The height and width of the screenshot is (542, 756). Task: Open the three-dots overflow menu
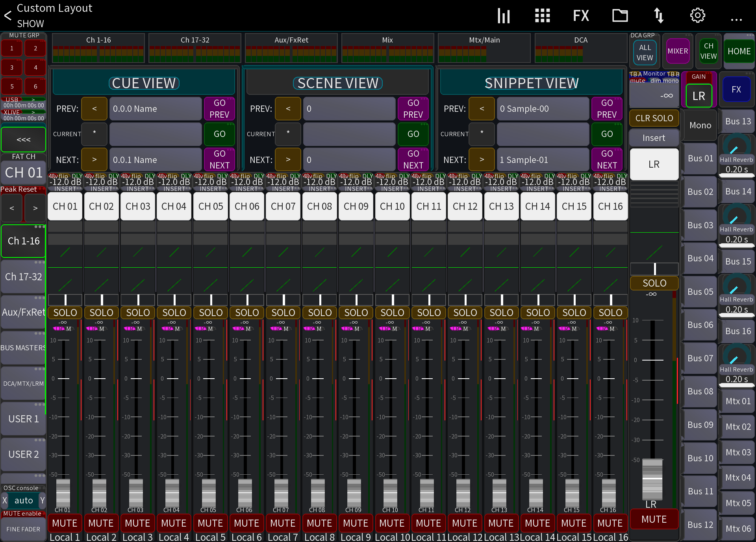coord(736,19)
